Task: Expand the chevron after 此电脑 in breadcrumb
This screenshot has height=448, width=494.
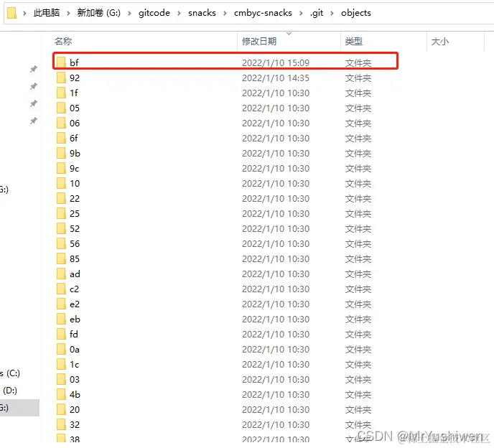Action: coord(68,13)
